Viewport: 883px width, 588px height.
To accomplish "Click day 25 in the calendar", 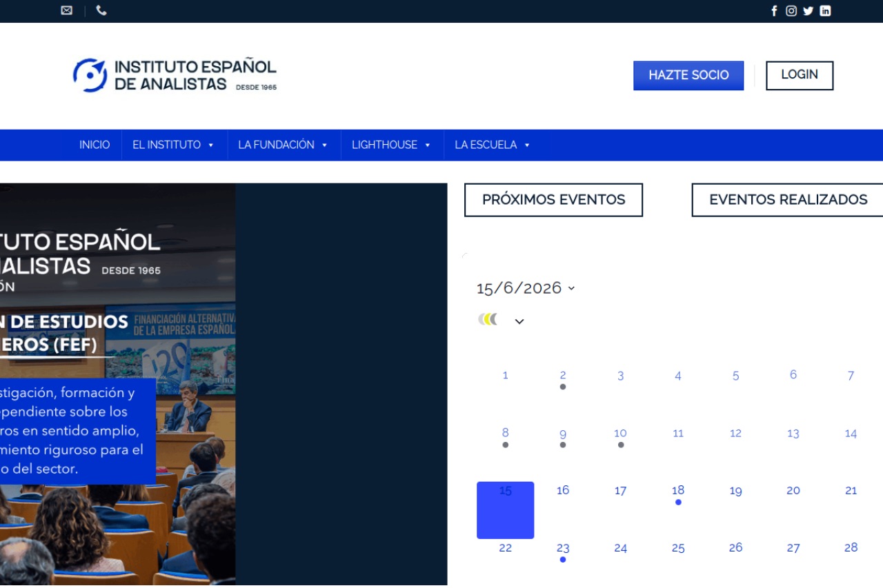I will tap(678, 549).
